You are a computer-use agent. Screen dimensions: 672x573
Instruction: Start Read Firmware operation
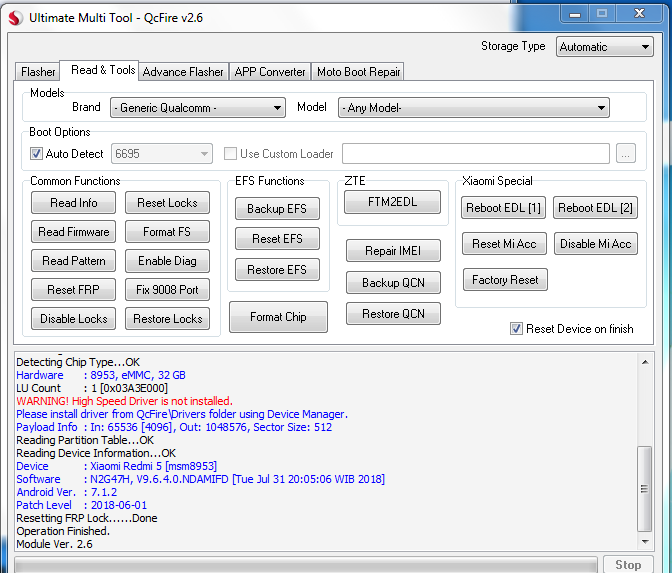[x=73, y=232]
